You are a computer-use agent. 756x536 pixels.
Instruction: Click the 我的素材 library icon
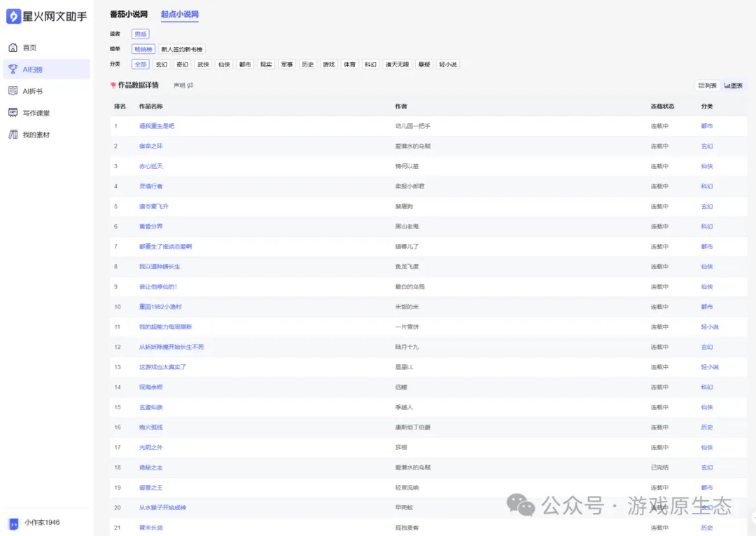click(x=13, y=134)
